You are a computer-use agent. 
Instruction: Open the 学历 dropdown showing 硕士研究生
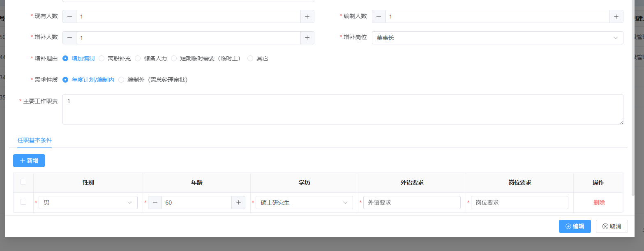tap(304, 203)
